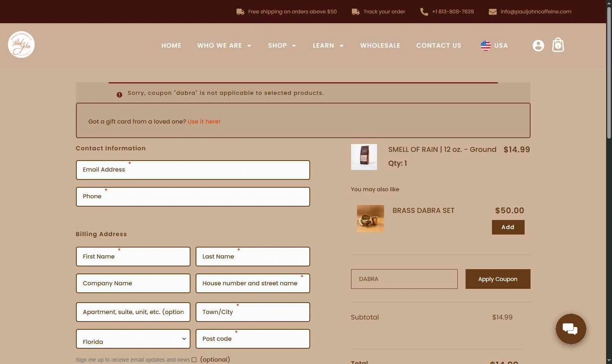Click the coupon error alert icon
The width and height of the screenshot is (612, 364).
(119, 95)
